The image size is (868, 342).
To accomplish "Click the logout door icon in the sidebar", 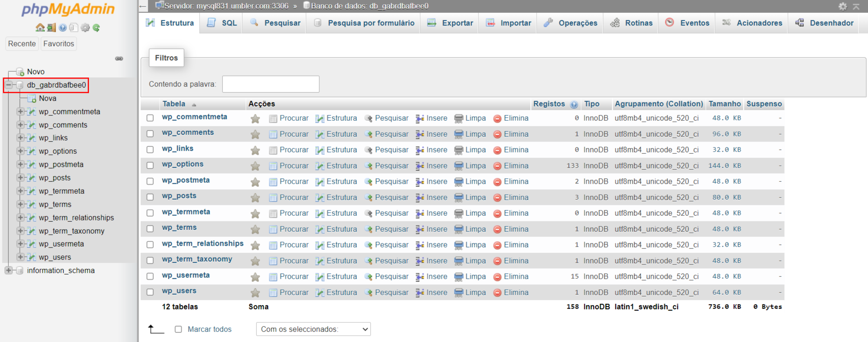I will pos(51,28).
